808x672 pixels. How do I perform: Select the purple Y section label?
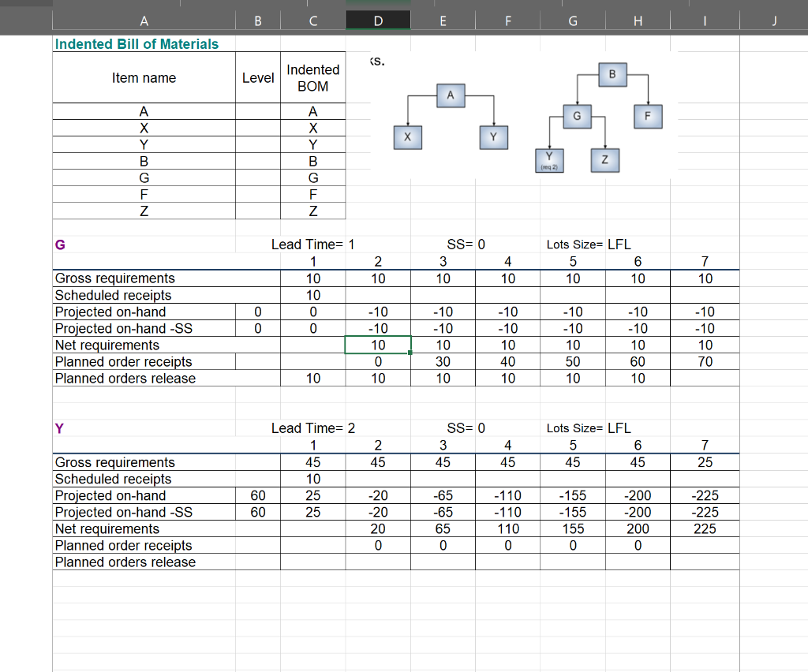58,428
